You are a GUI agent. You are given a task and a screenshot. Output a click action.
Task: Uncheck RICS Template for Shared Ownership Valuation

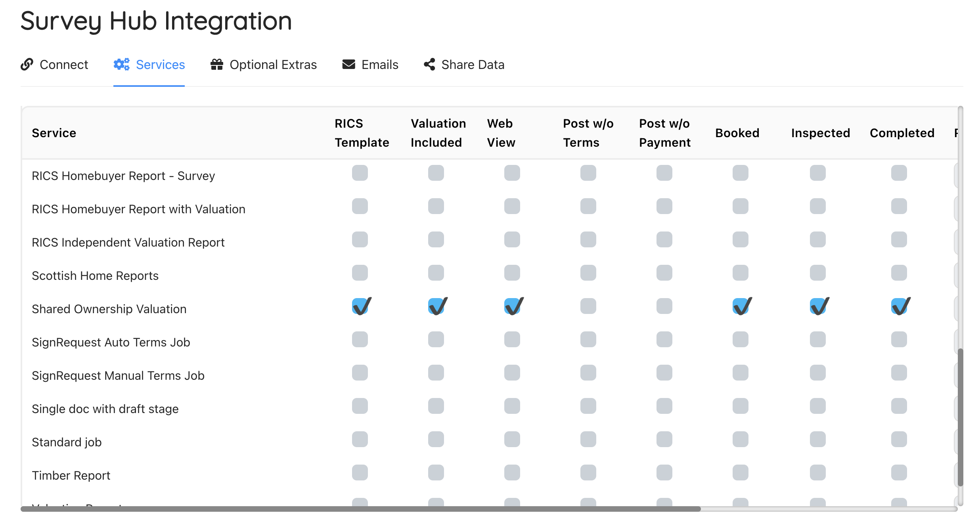360,306
